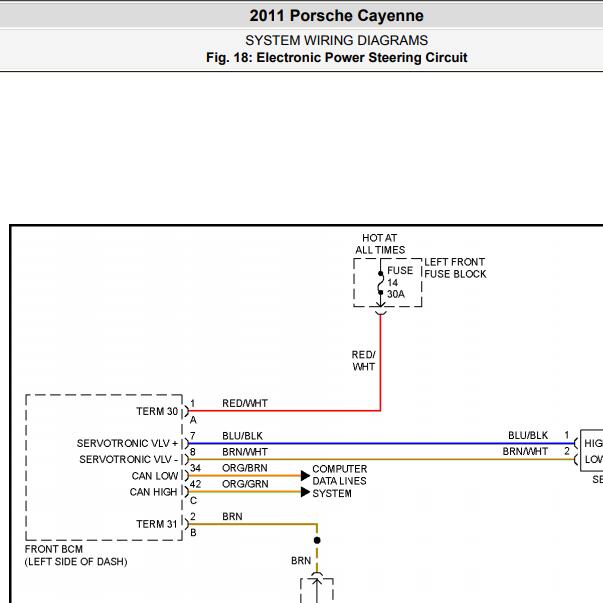Click the long blue BLU/BLK wire line
This screenshot has width=603, height=603.
(x=382, y=443)
